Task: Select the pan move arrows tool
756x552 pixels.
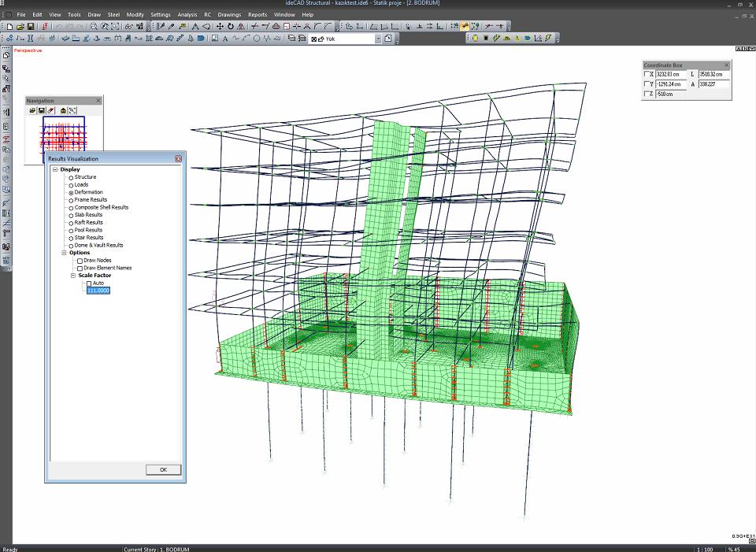Action: (x=220, y=27)
